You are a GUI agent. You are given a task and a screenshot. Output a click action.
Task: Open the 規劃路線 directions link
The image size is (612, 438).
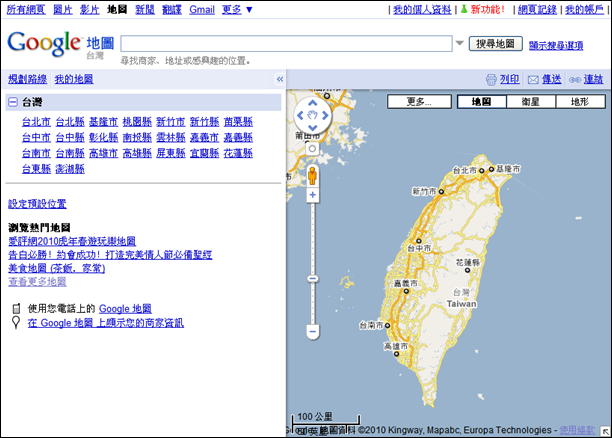click(x=27, y=79)
